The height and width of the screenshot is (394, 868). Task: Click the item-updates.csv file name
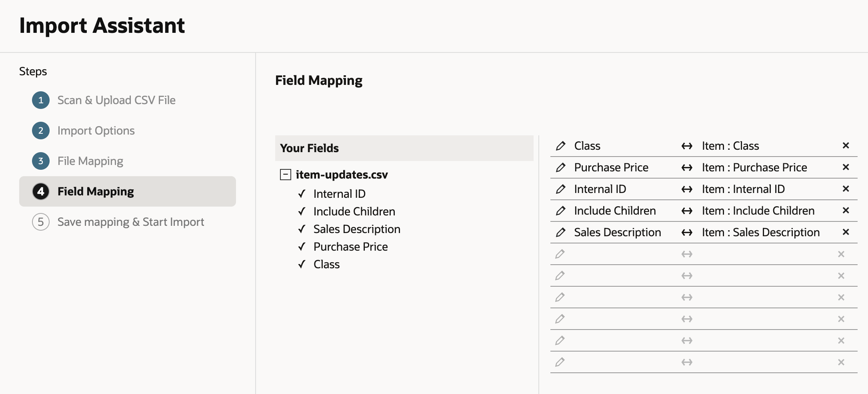pos(342,175)
